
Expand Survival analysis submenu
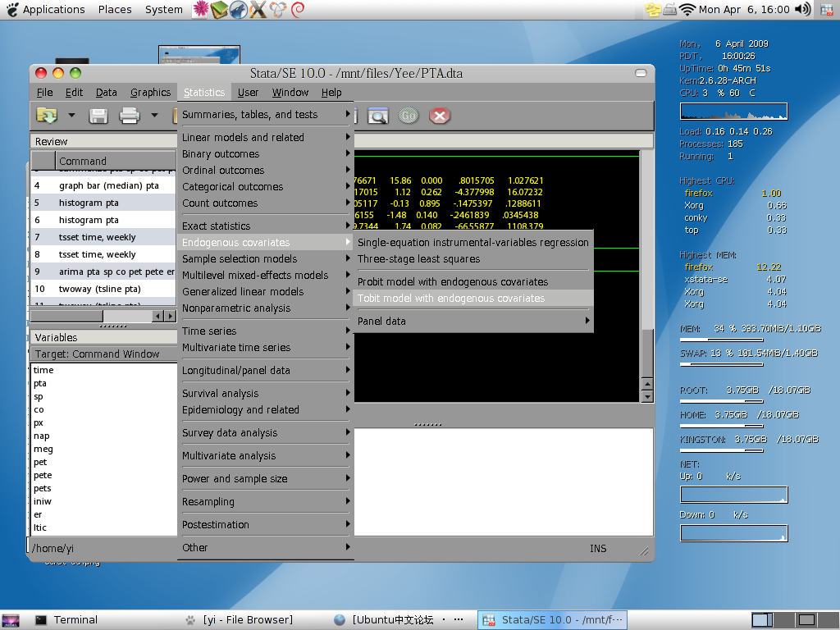[x=266, y=393]
